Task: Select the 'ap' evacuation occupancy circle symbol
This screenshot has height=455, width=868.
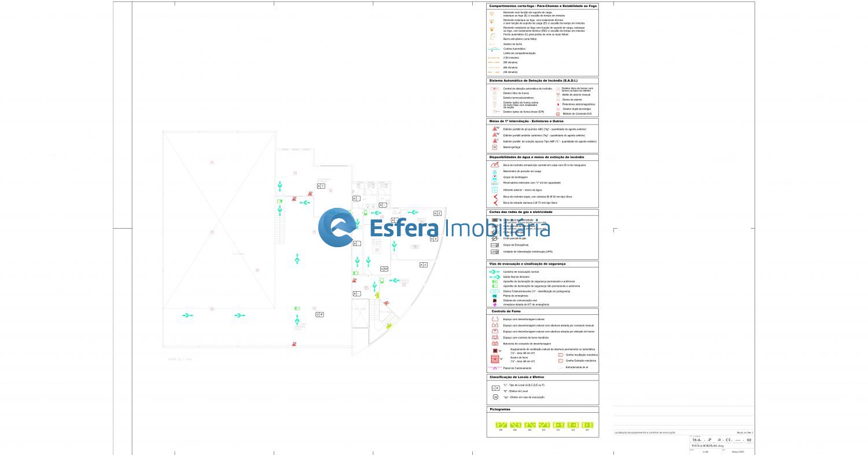Action: pyautogui.click(x=495, y=397)
